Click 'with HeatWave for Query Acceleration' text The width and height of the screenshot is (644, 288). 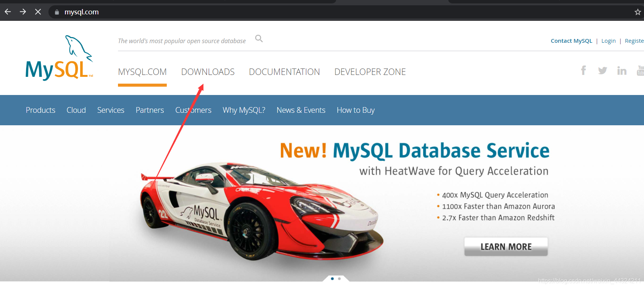454,171
